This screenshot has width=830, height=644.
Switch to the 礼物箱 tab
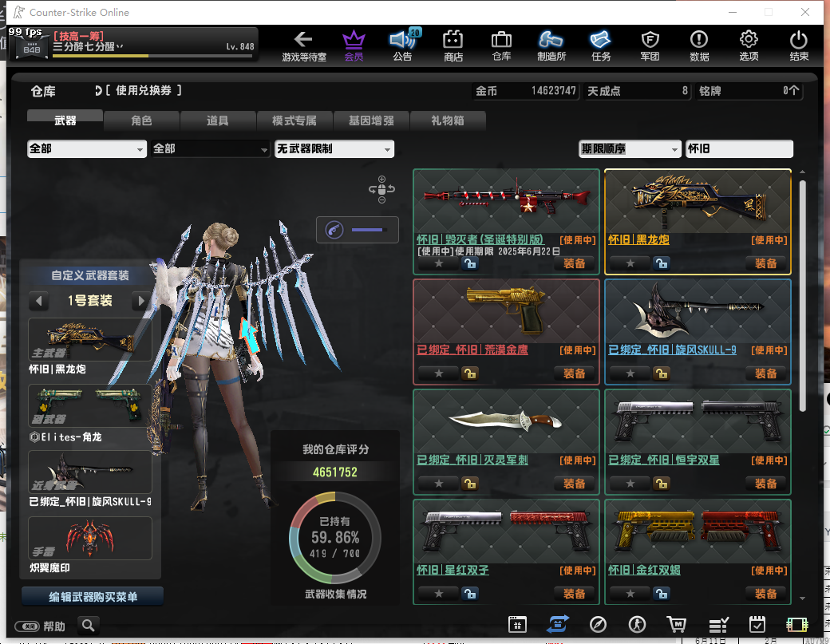(447, 121)
